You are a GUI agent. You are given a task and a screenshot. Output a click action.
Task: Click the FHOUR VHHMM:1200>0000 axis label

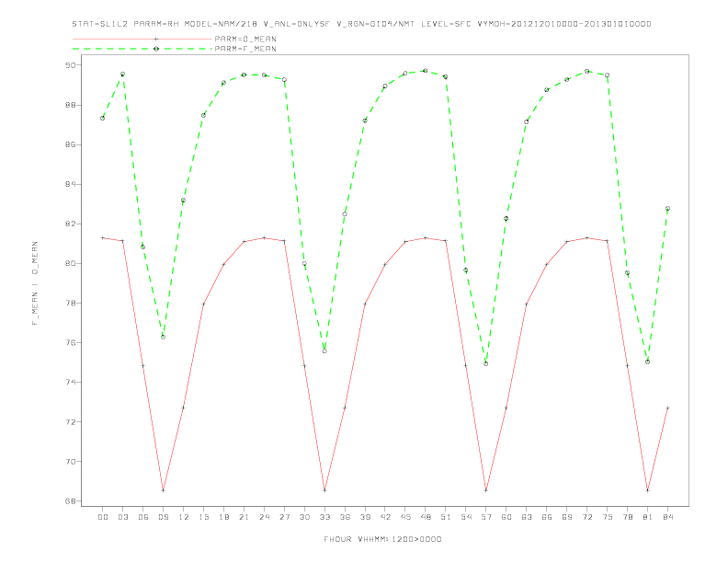click(382, 539)
